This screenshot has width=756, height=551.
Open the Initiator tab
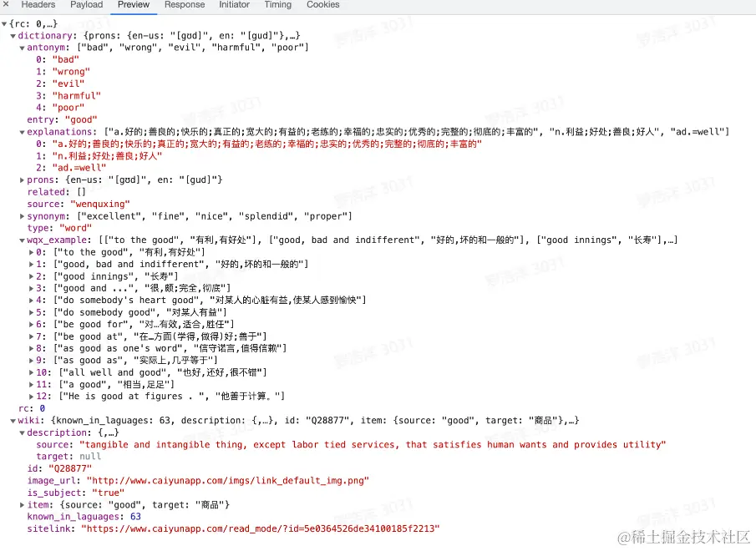[235, 5]
